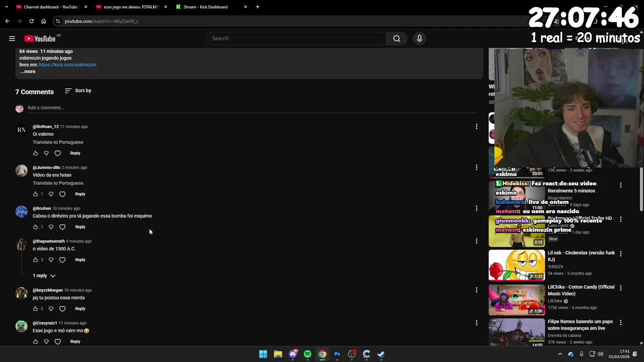The width and height of the screenshot is (644, 362).
Task: Show hidden system tray icons chevron
Action: tap(560, 354)
